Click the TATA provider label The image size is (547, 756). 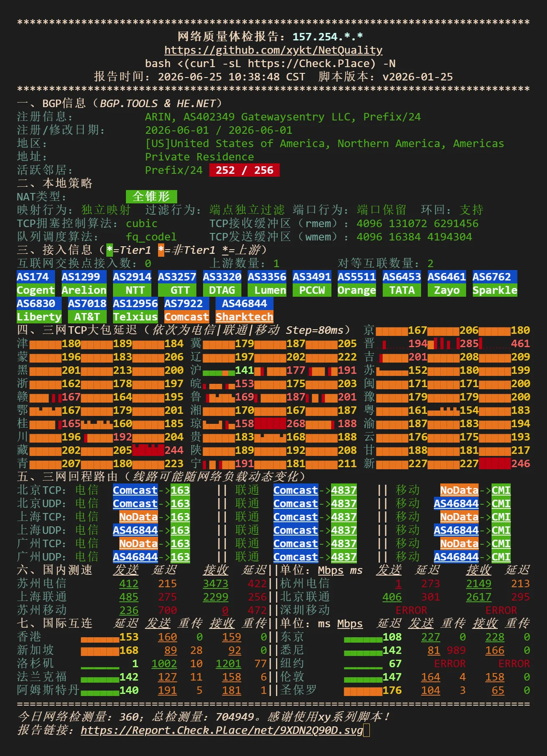click(402, 290)
